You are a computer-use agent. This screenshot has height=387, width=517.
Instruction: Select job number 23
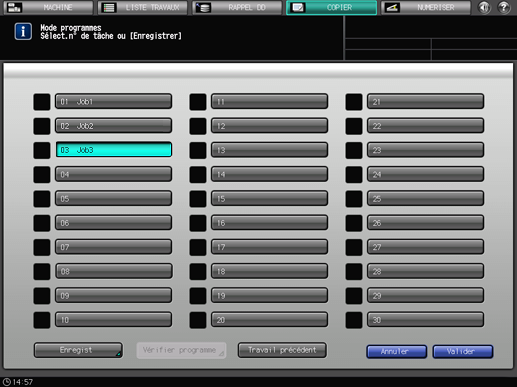[425, 150]
